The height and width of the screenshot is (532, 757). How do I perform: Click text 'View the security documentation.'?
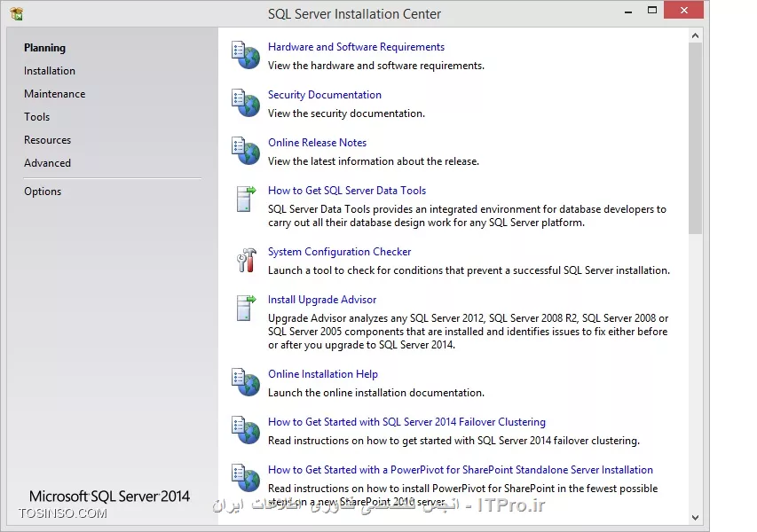click(347, 113)
